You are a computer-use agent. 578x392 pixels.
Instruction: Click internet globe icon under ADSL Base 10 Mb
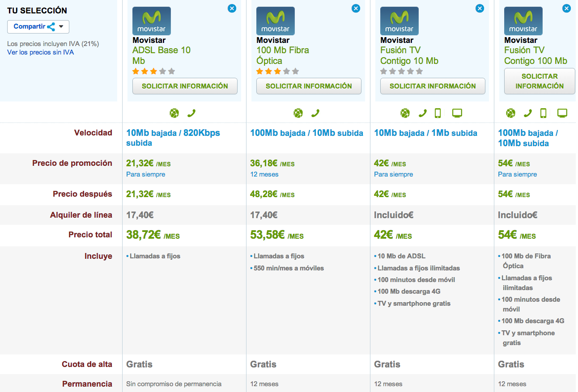click(x=174, y=114)
